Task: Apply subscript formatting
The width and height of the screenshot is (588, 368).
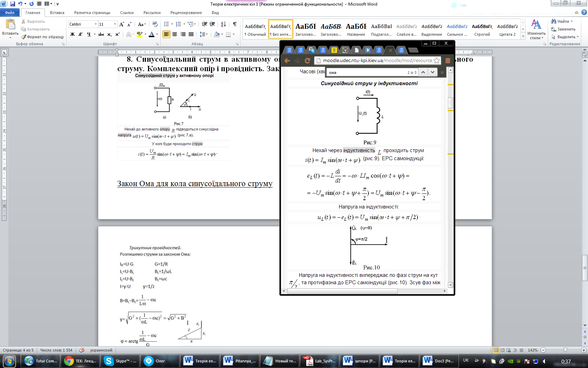Action: coord(109,34)
